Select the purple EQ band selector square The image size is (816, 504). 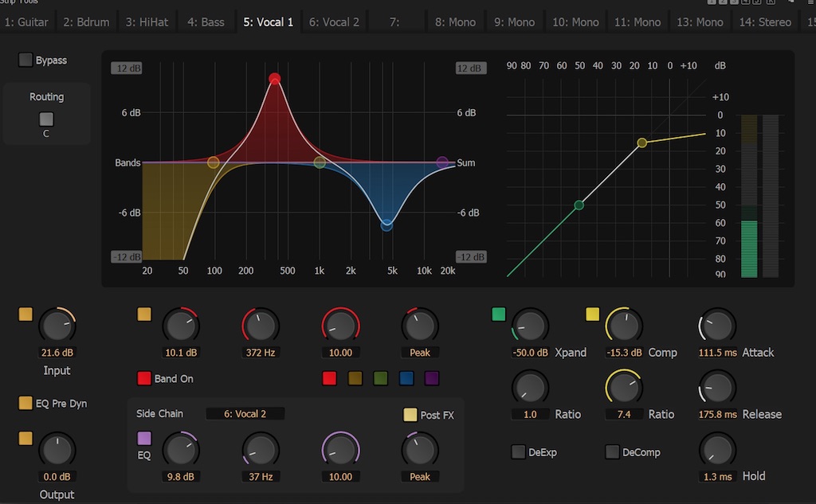coord(432,378)
